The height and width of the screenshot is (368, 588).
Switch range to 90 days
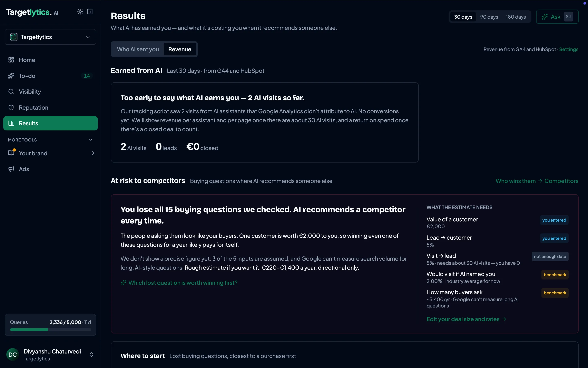click(x=489, y=17)
